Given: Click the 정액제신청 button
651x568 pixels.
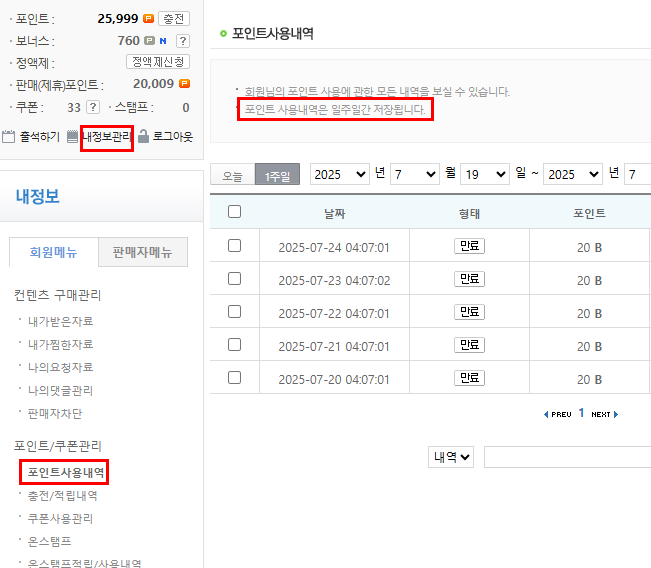Looking at the screenshot, I should tap(158, 62).
